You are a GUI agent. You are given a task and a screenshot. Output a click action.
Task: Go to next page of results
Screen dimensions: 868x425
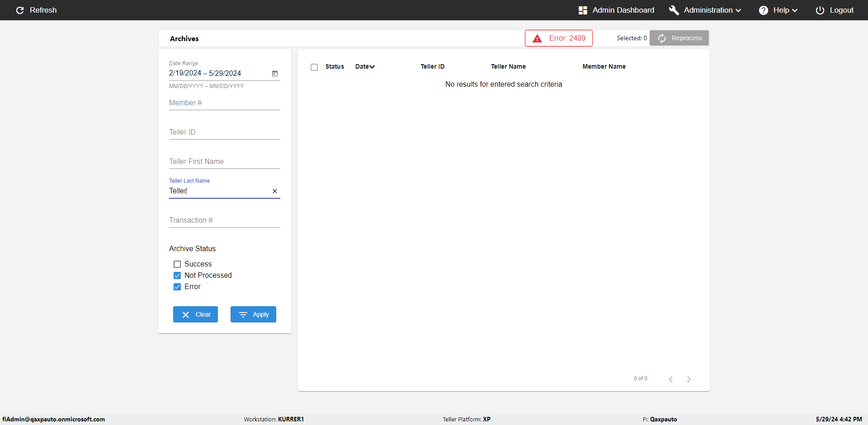(x=689, y=379)
